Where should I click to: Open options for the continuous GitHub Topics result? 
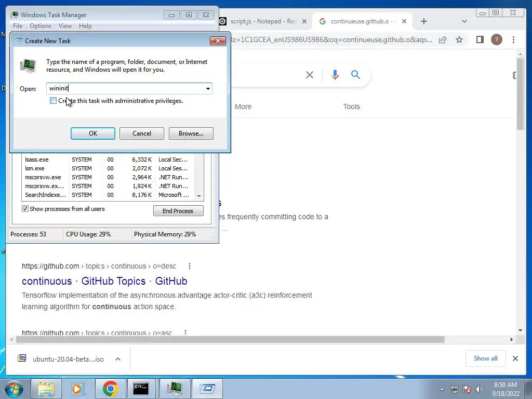tap(190, 267)
